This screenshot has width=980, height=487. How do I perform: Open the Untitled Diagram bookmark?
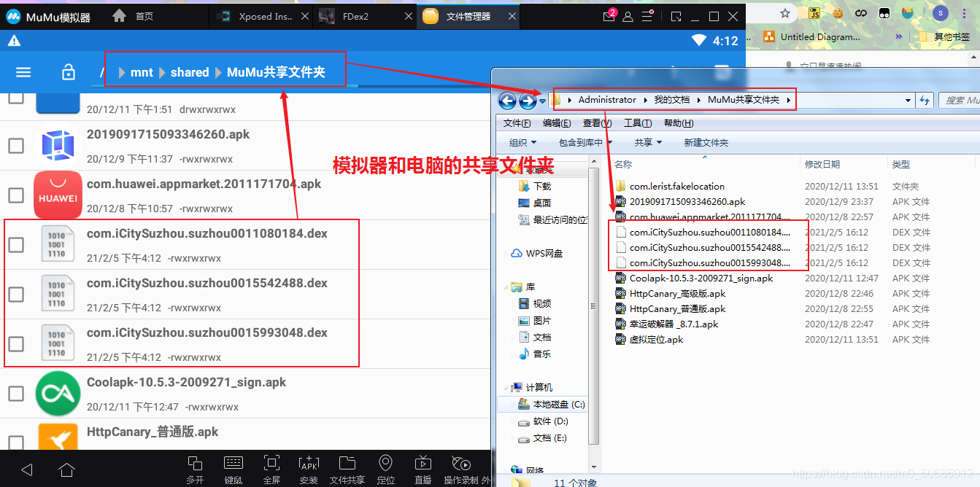[812, 36]
